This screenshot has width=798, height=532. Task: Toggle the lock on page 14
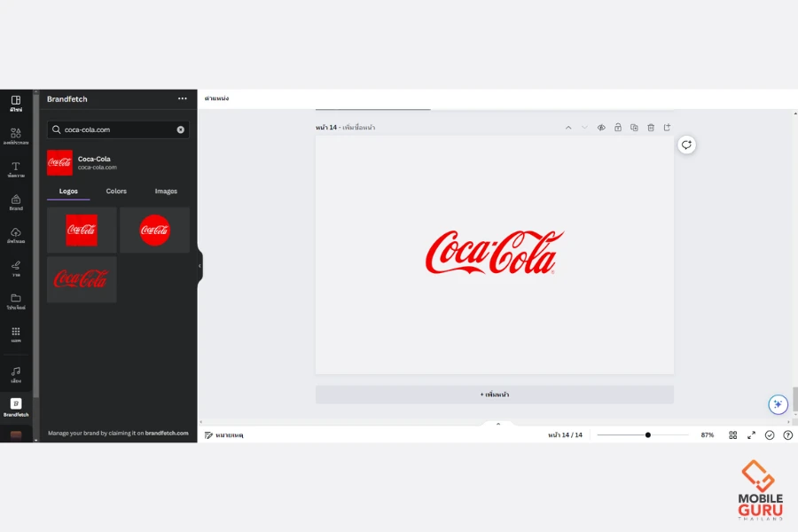(x=618, y=128)
